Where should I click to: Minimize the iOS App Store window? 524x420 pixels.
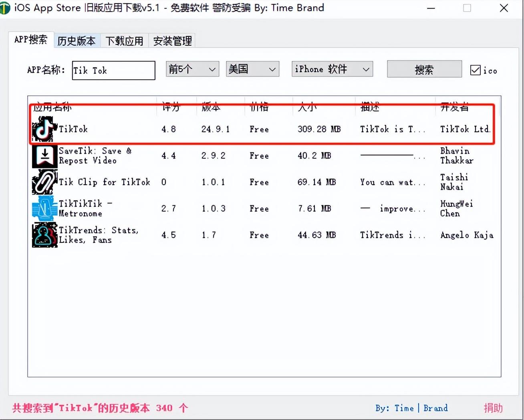(431, 8)
